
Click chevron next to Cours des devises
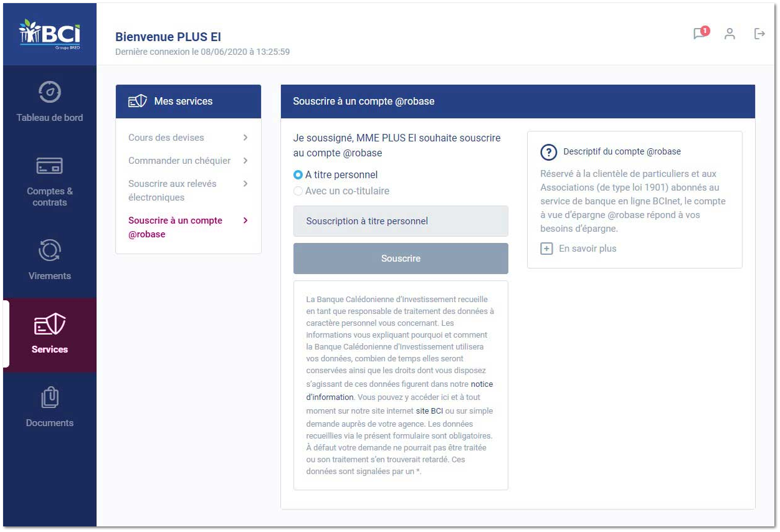(x=245, y=138)
